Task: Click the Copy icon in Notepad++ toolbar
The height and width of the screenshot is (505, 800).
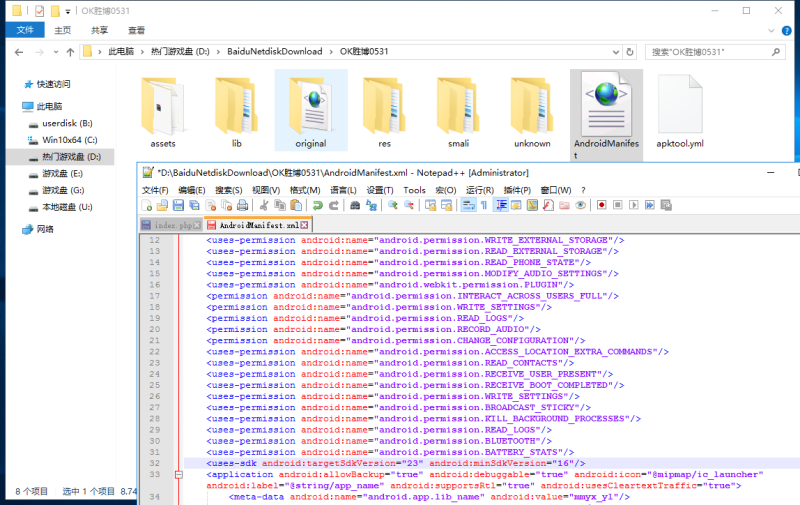Action: click(280, 205)
